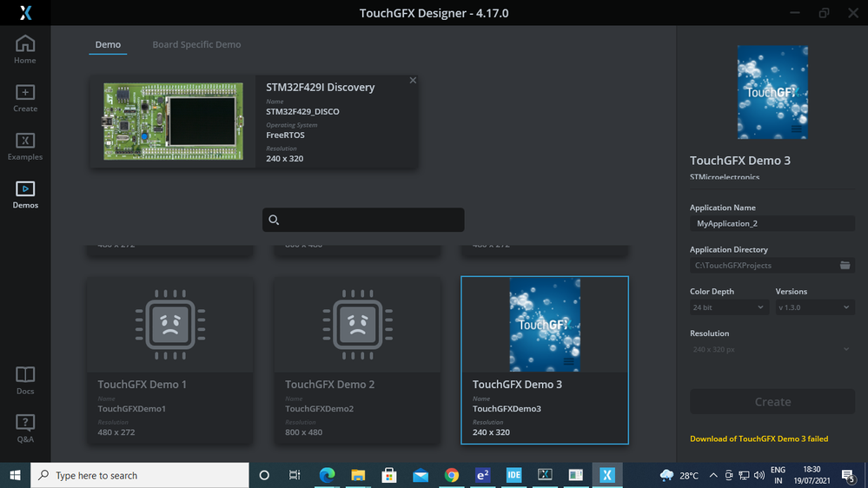This screenshot has width=868, height=488.
Task: Click the Create button
Action: [772, 402]
